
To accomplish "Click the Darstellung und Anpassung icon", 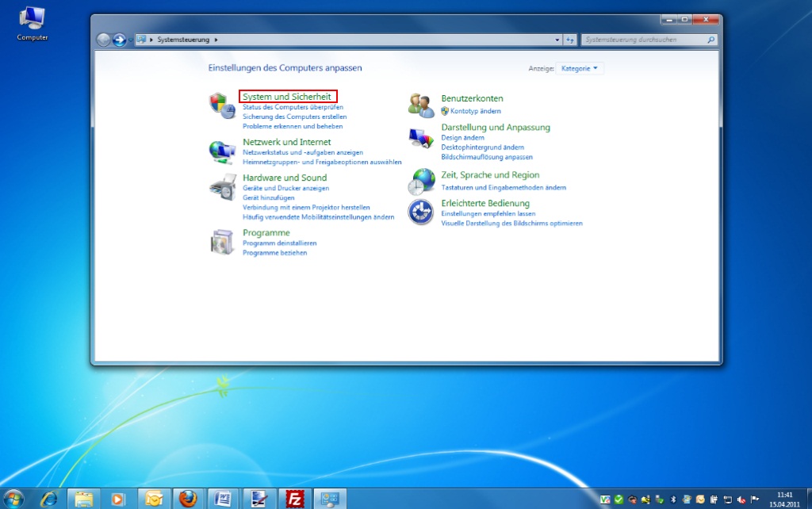I will [421, 140].
